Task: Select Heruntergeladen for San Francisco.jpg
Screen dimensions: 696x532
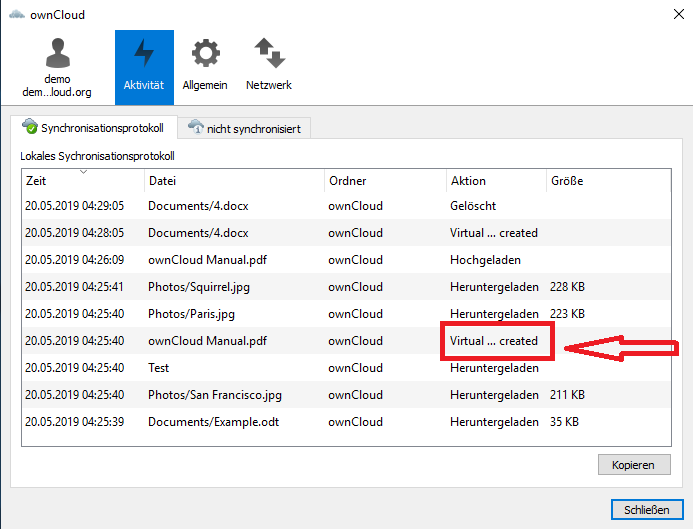Action: tap(494, 395)
